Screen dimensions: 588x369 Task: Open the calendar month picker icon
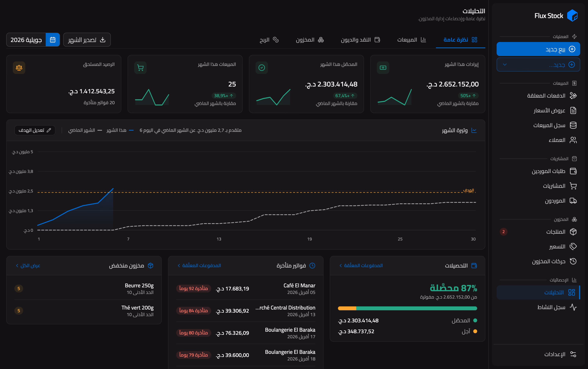[x=53, y=40]
